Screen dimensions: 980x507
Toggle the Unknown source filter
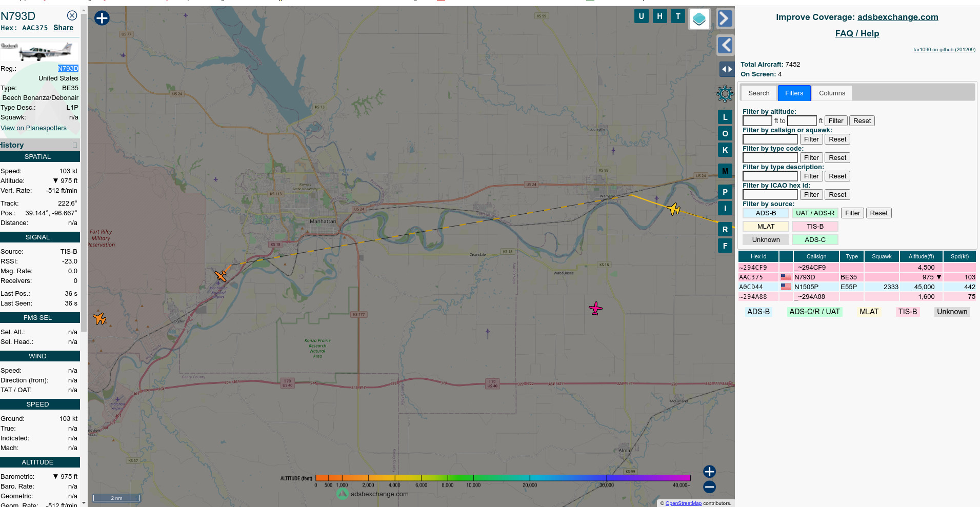[x=766, y=240]
